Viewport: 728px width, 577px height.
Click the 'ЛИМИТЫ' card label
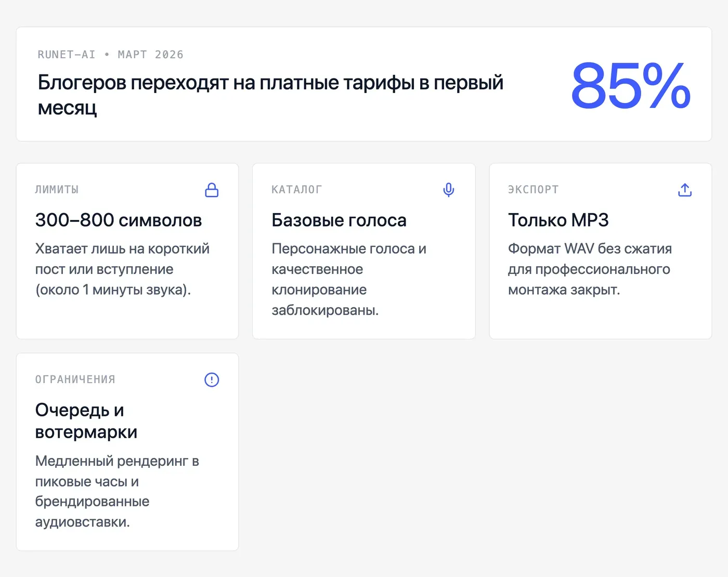57,190
